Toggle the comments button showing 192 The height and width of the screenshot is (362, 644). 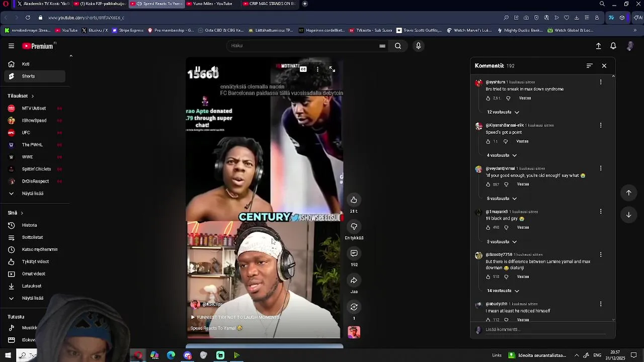tap(354, 253)
